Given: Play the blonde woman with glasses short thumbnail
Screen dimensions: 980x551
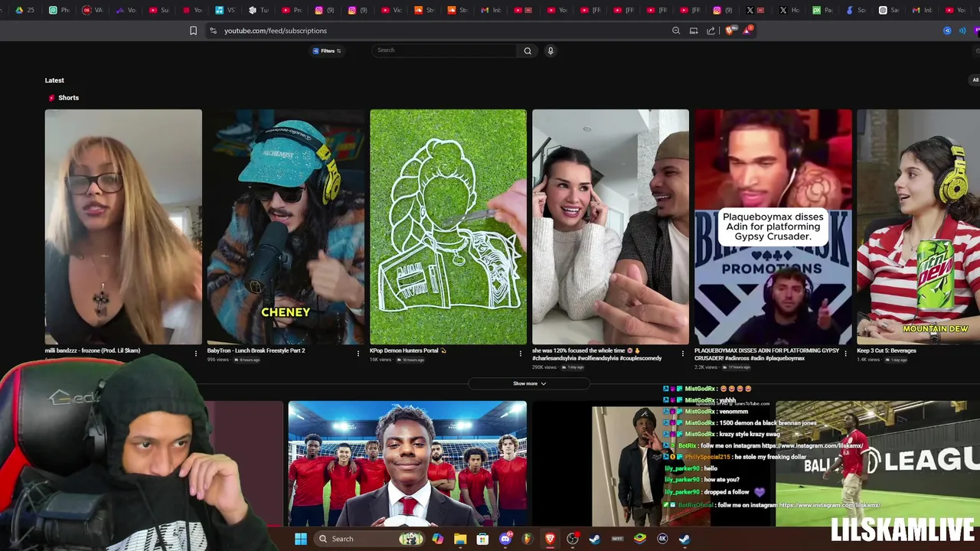Looking at the screenshot, I should point(123,227).
